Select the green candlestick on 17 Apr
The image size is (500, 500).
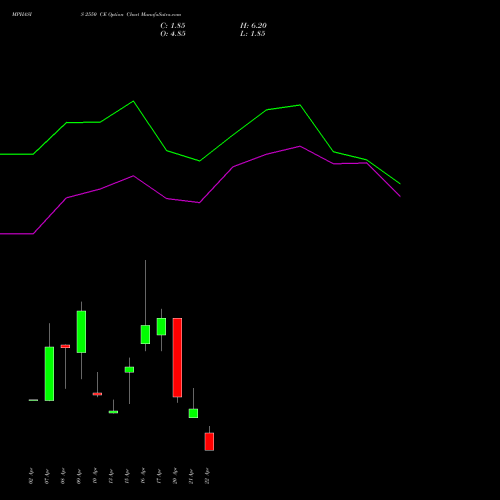click(x=161, y=327)
